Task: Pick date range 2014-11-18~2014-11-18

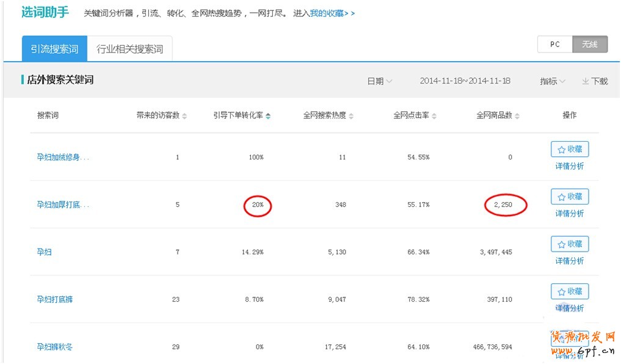Action: click(465, 81)
